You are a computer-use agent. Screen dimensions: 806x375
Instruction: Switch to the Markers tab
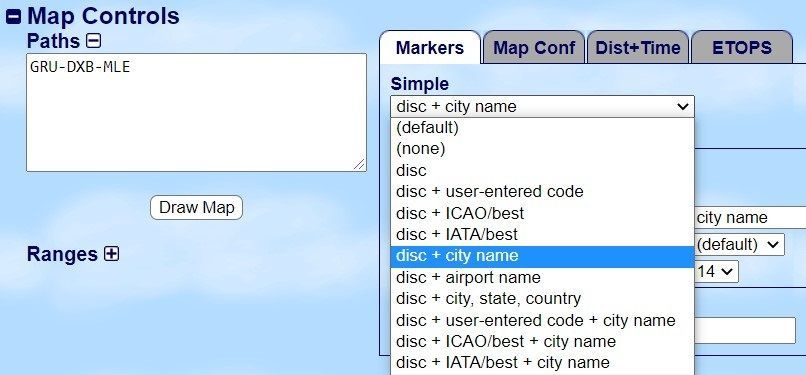(430, 48)
